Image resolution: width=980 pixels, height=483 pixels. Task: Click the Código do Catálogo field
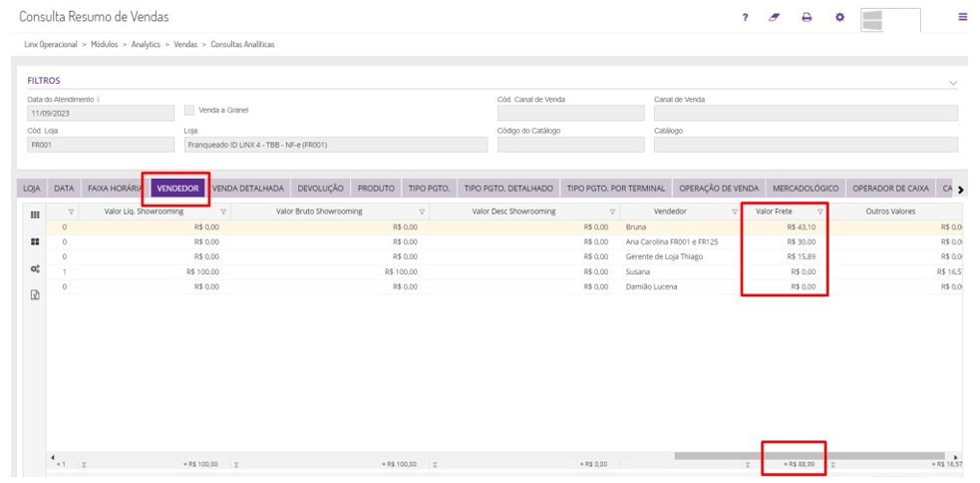570,145
